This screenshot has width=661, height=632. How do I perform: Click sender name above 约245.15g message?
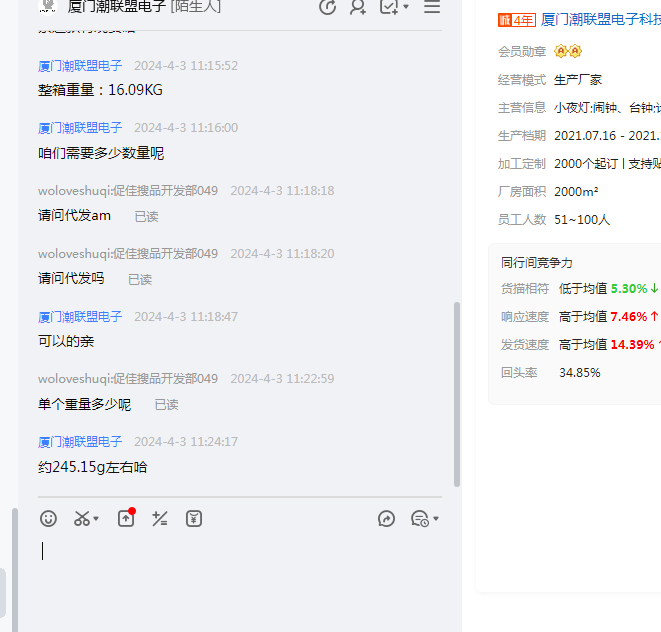pyautogui.click(x=80, y=441)
